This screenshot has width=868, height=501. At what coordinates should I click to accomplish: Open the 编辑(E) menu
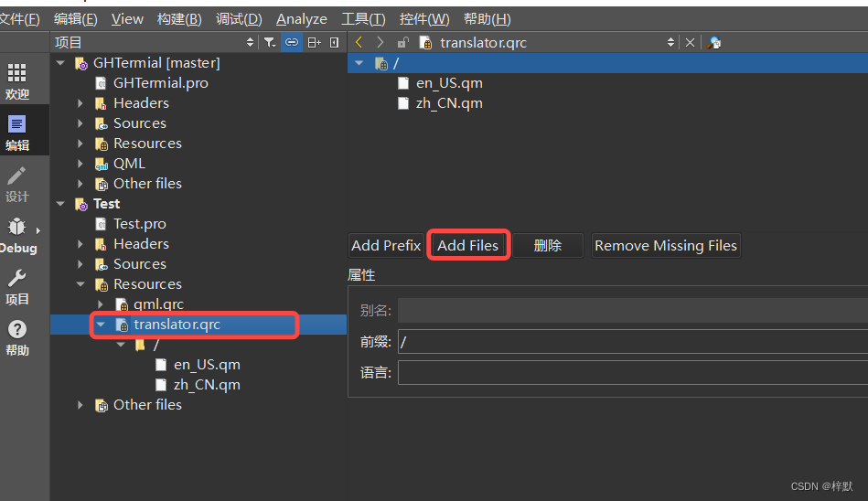point(76,19)
